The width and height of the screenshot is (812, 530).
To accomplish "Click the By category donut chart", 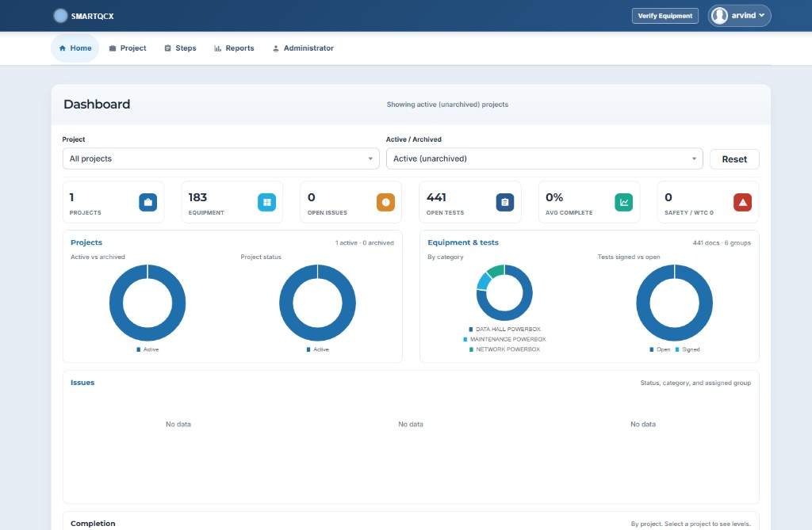I will 504,292.
